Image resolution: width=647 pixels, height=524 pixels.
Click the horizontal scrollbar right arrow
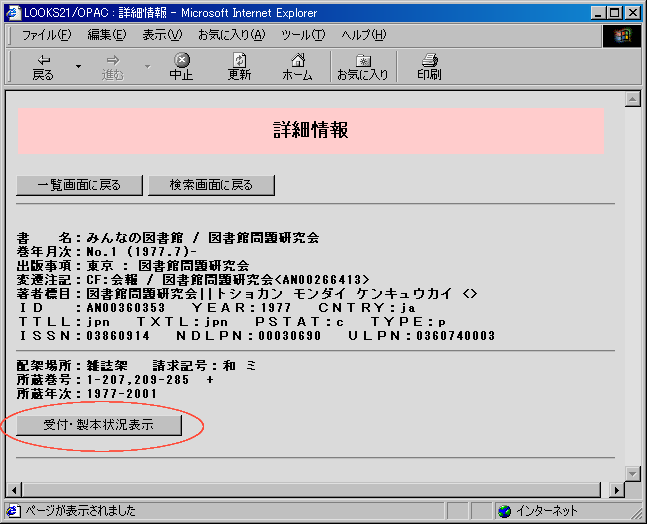pyautogui.click(x=617, y=490)
